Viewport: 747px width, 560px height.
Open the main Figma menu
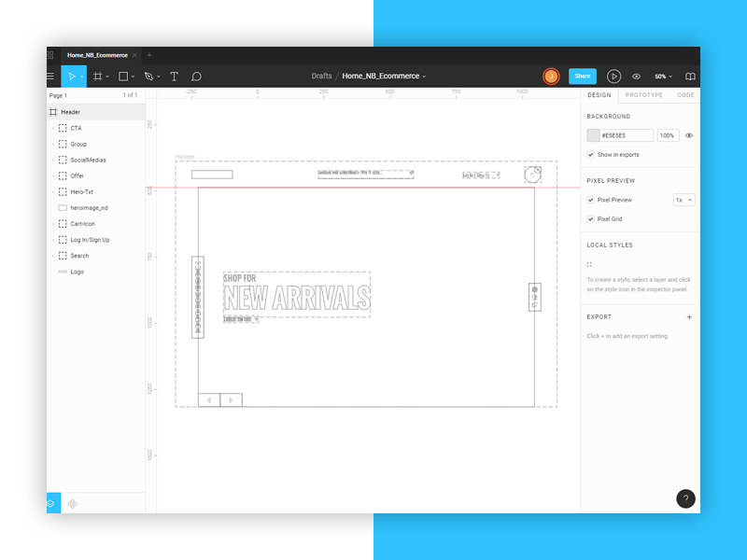[49, 77]
